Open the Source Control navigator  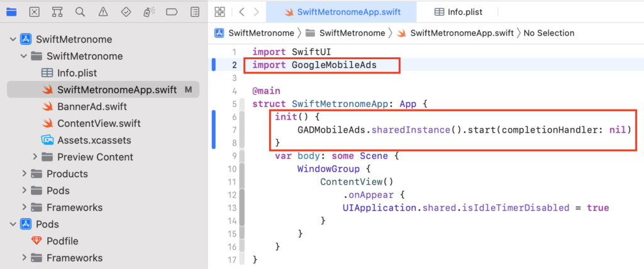[x=35, y=12]
